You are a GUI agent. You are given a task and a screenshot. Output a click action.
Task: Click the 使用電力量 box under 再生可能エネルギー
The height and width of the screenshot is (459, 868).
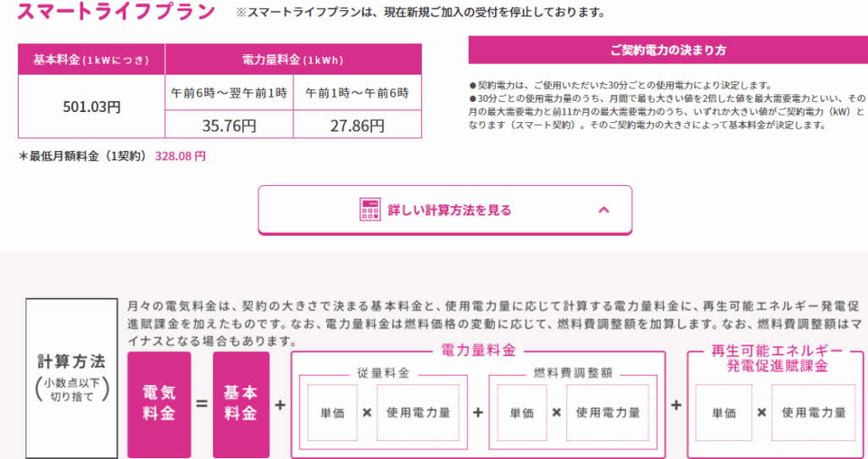tap(814, 412)
